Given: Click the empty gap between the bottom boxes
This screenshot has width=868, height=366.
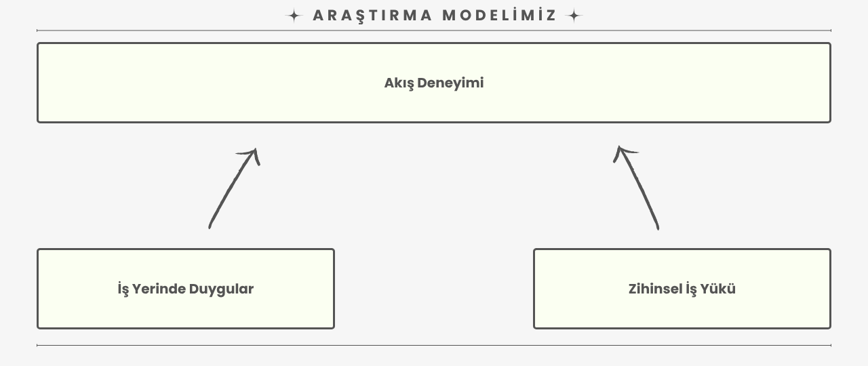Looking at the screenshot, I should pos(434,289).
